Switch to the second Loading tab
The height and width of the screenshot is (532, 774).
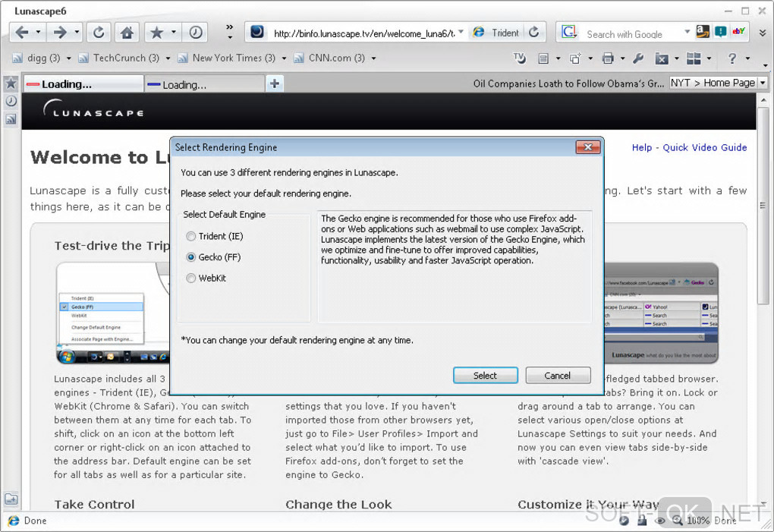[204, 85]
